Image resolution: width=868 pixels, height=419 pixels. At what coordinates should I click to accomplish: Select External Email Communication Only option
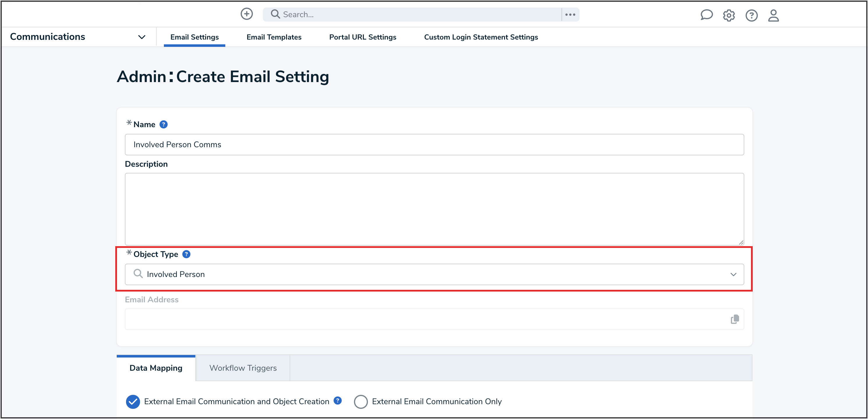[361, 402]
